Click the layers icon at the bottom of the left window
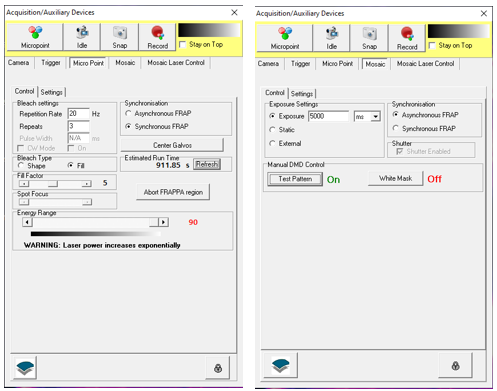Viewport: 497px width, 391px height. point(25,367)
